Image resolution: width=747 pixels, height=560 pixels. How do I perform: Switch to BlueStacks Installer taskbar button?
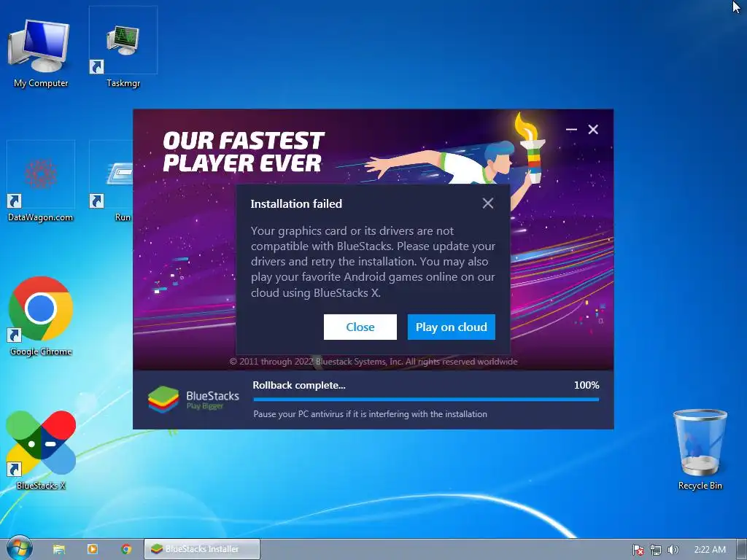[202, 549]
